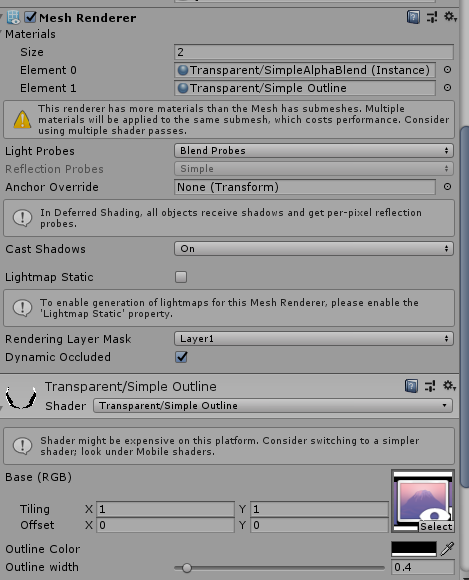Collapse the Mesh Renderer component foldout
Screen dimensions: 469x580
coord(1,17)
